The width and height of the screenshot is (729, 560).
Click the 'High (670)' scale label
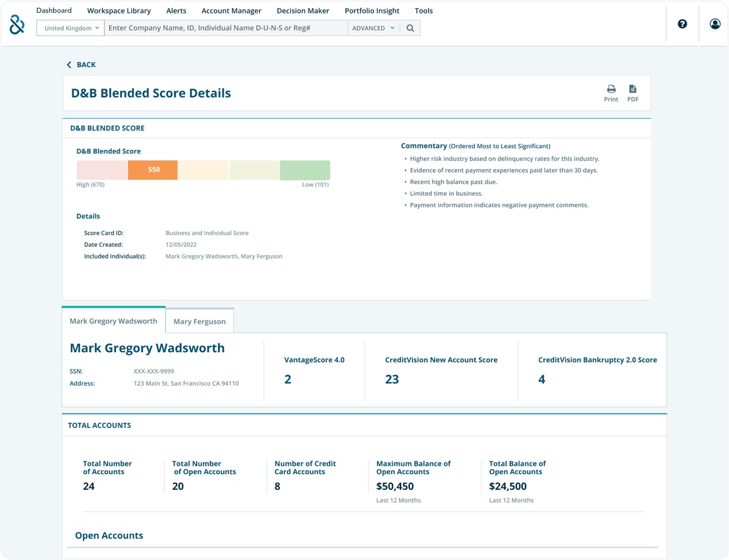tap(90, 184)
